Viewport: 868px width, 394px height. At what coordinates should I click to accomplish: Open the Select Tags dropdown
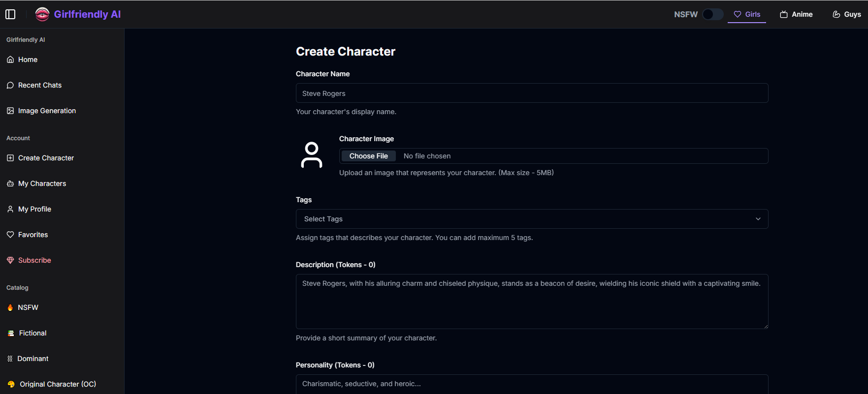coord(532,219)
